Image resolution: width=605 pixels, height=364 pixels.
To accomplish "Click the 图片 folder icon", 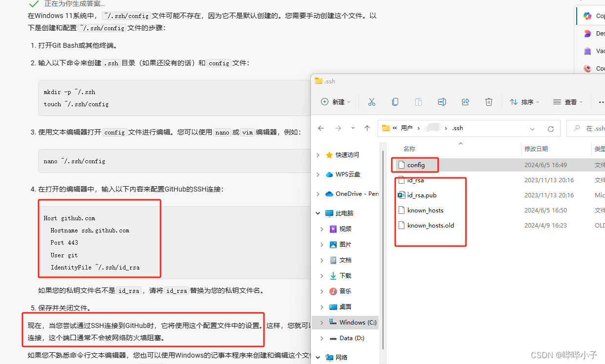I will coord(333,244).
